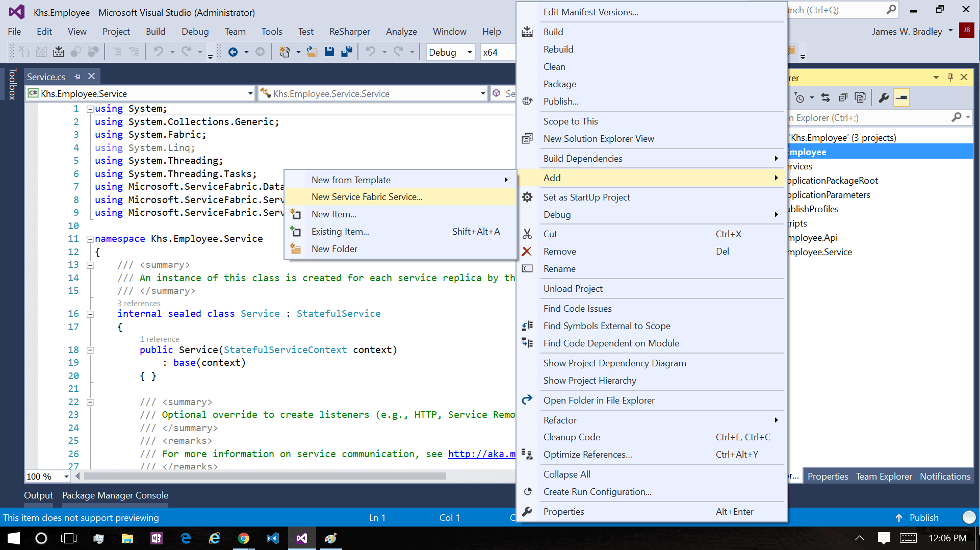This screenshot has width=980, height=550.
Task: Click Properties at context menu bottom
Action: point(651,512)
